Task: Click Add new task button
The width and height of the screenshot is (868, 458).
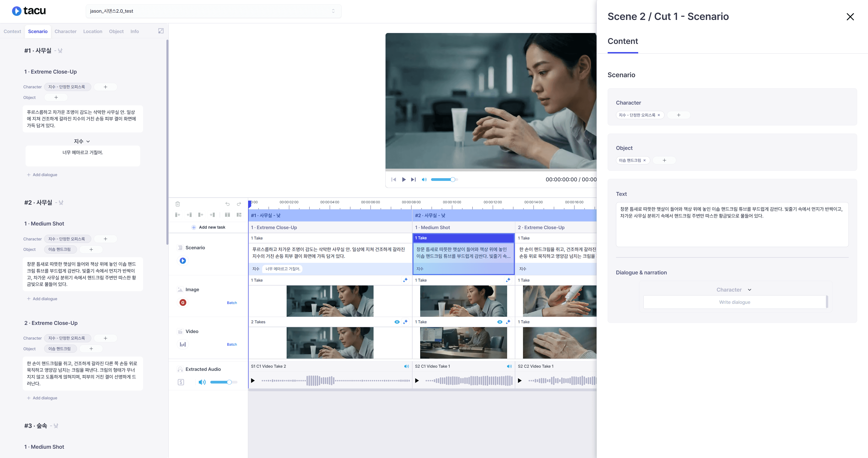Action: pos(209,228)
